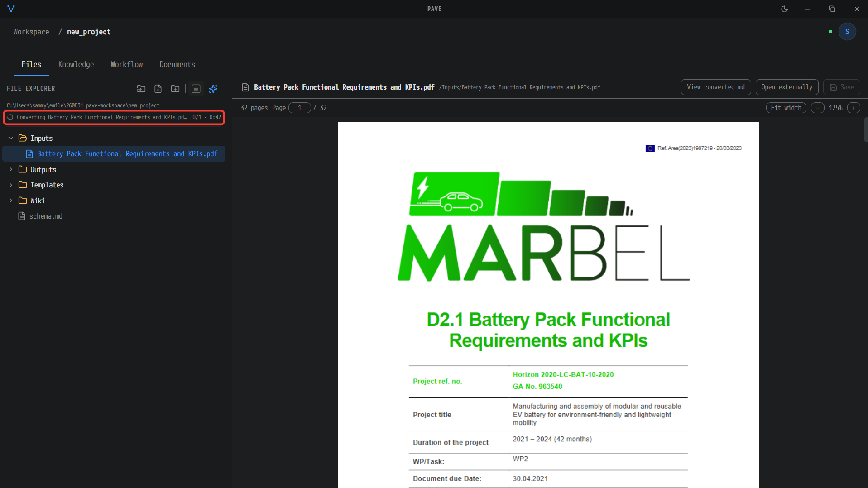
Task: Click the Save button
Action: tap(841, 87)
